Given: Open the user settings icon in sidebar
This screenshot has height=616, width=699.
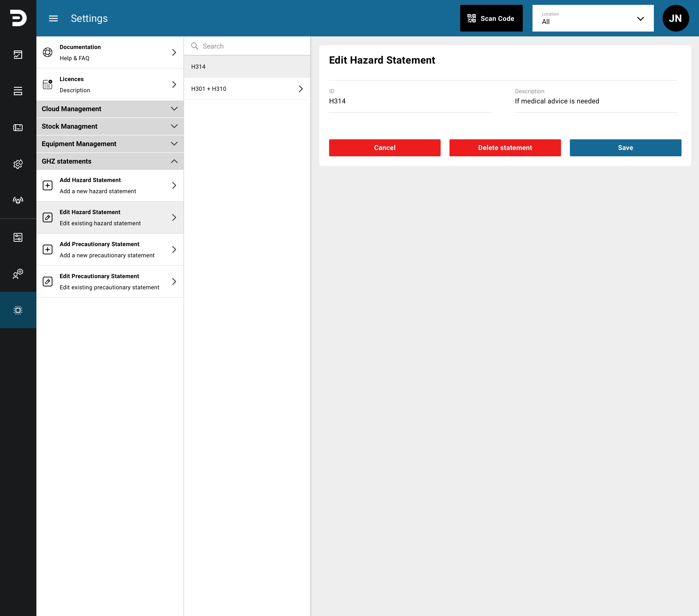Looking at the screenshot, I should [x=18, y=274].
